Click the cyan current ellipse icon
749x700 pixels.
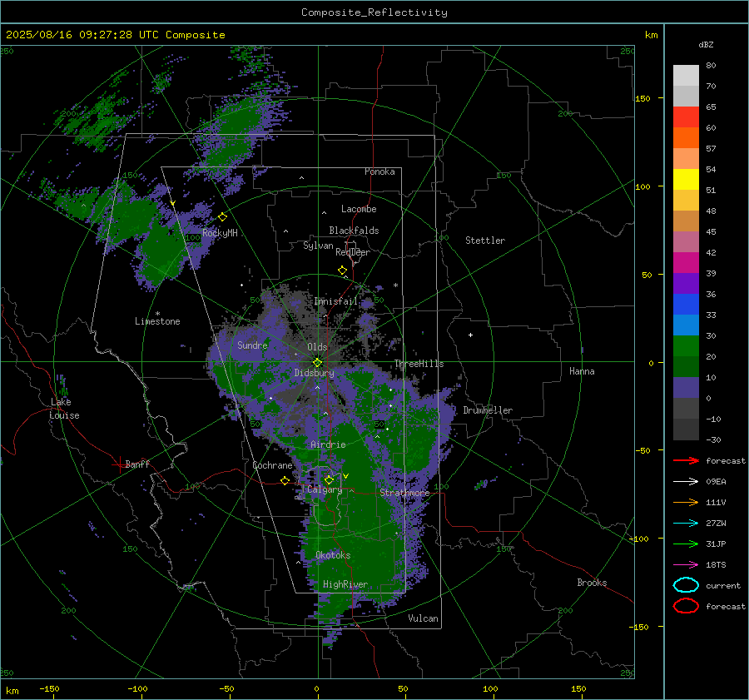(x=686, y=585)
